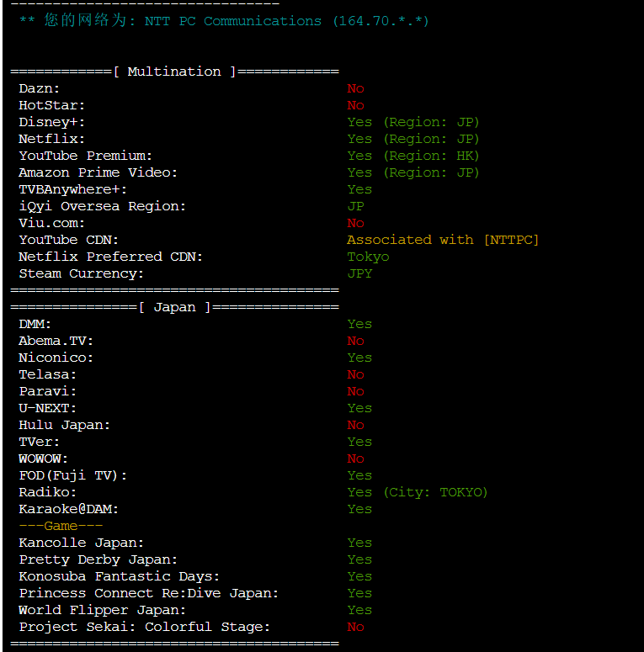Select the 'Yes' result for Karaoke@DAM
644x652 pixels.
[x=359, y=509]
